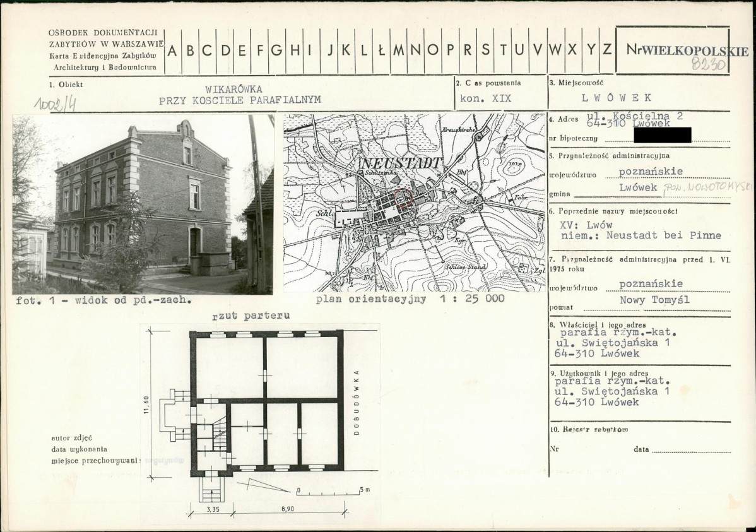Click the letter A index box

click(x=172, y=50)
